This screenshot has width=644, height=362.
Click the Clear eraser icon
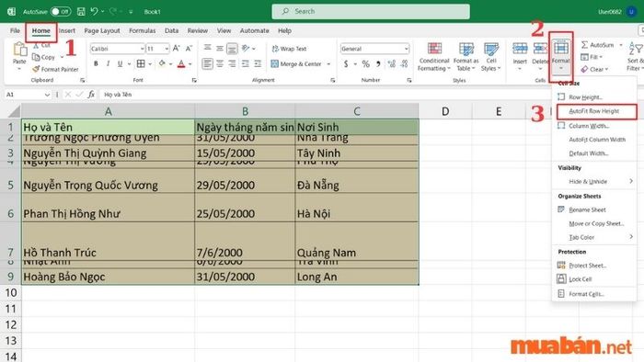coord(584,69)
